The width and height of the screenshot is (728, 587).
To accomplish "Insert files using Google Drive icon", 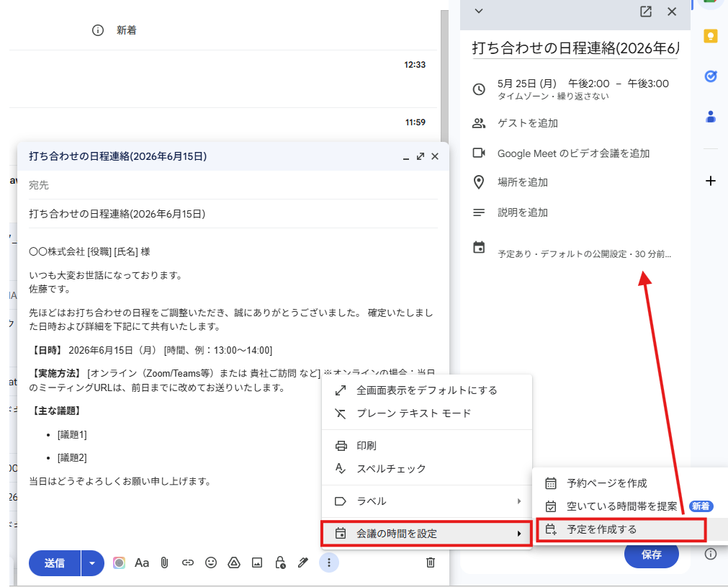I will pyautogui.click(x=234, y=563).
